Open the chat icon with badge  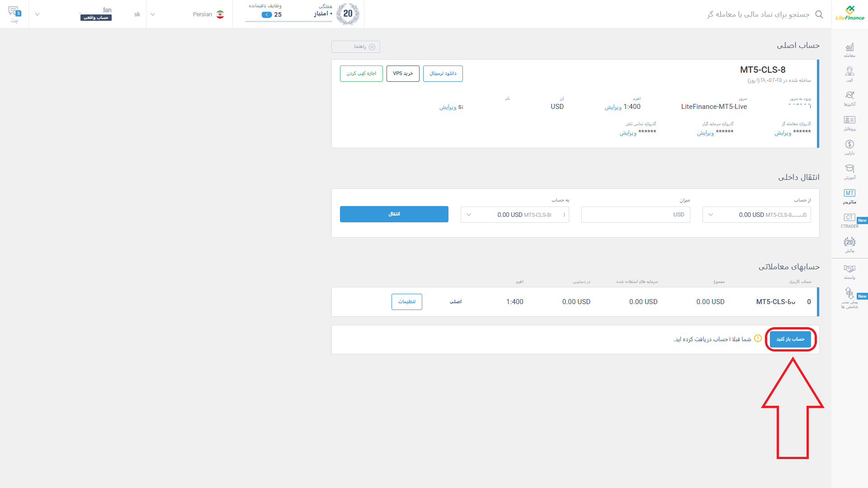[14, 14]
